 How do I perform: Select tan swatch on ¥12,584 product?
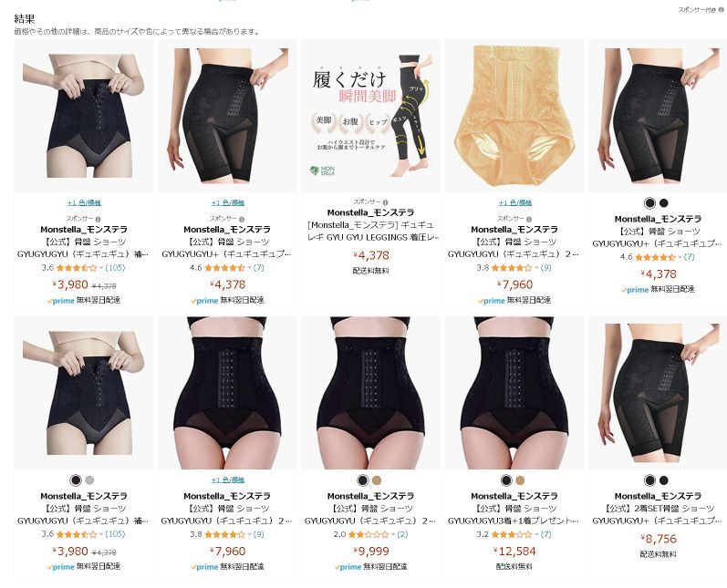click(520, 480)
